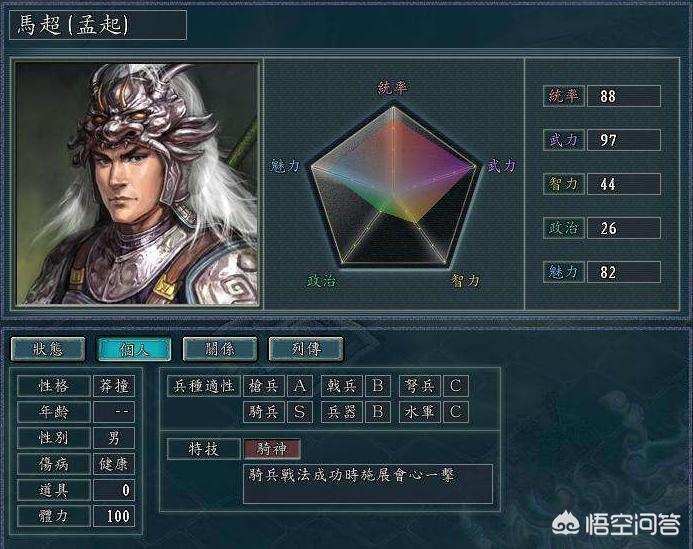693x549 pixels.
Task: Select the 戟兵 B aptitude rating
Action: 378,386
